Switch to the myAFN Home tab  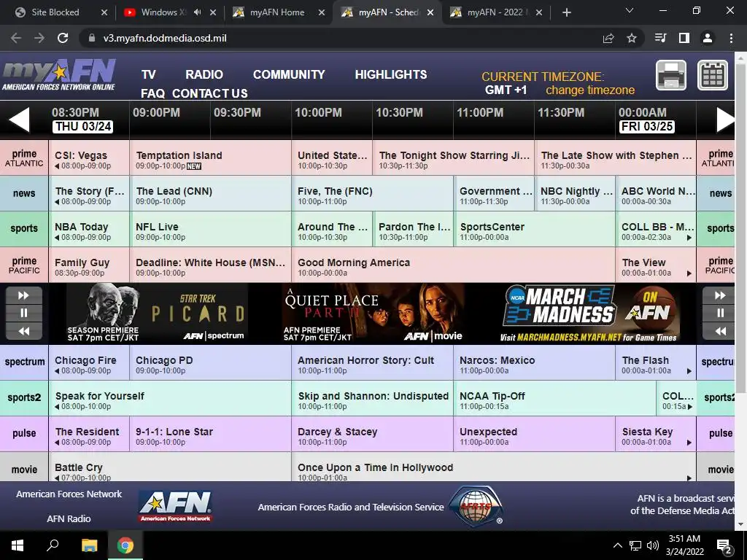tap(278, 12)
